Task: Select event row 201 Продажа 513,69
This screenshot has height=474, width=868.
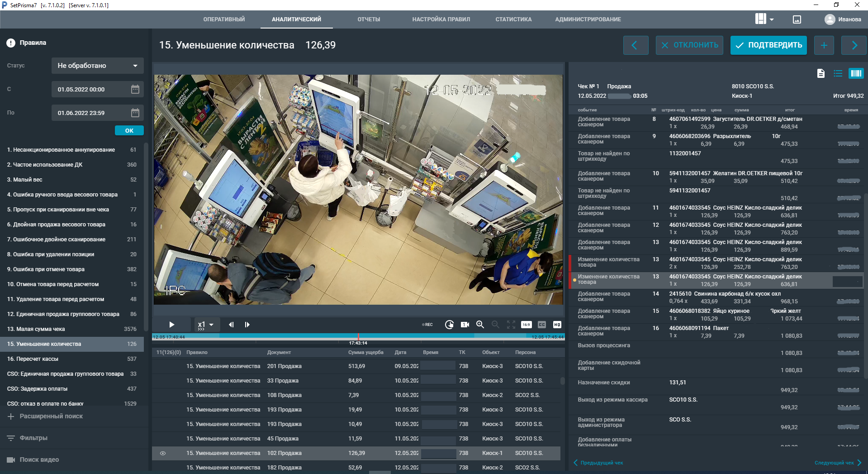Action: [356, 366]
